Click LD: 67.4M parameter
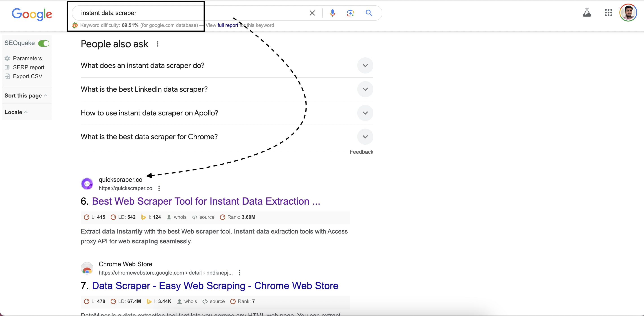644x316 pixels. [x=126, y=301]
